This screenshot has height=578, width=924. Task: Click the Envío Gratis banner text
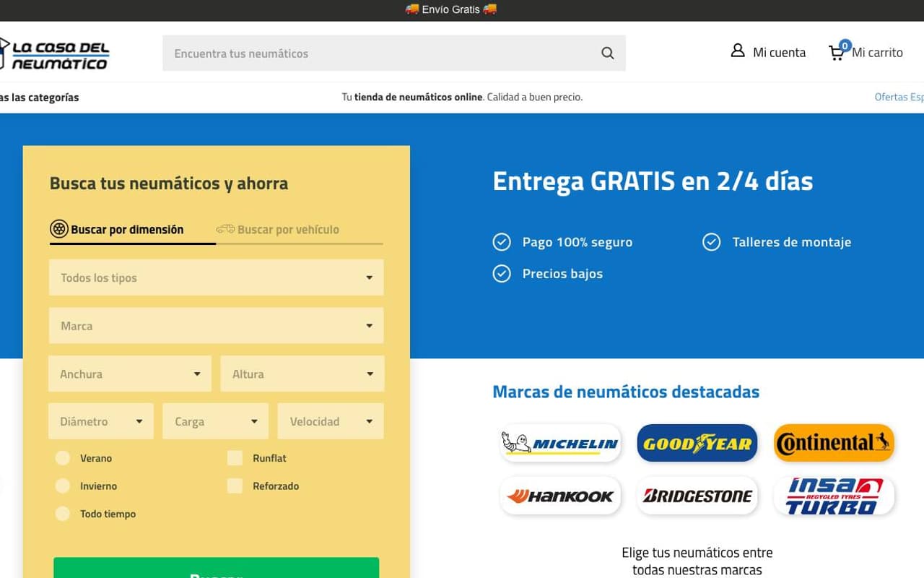pos(451,9)
